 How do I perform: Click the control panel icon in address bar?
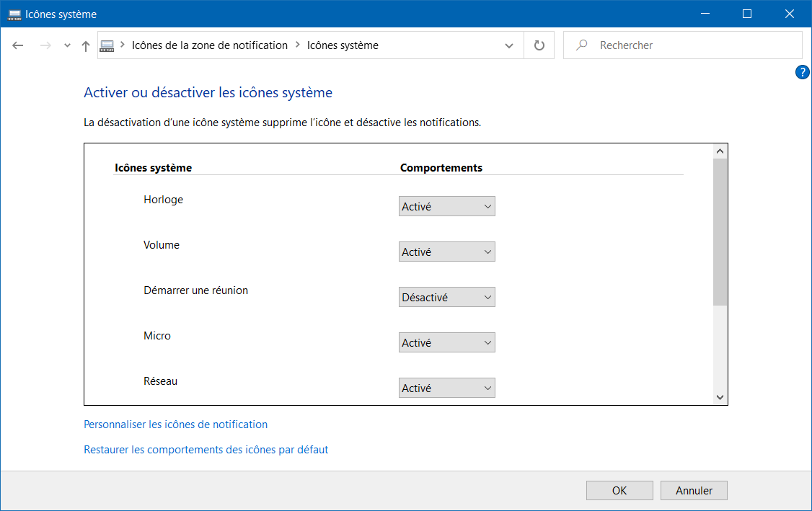coord(107,45)
